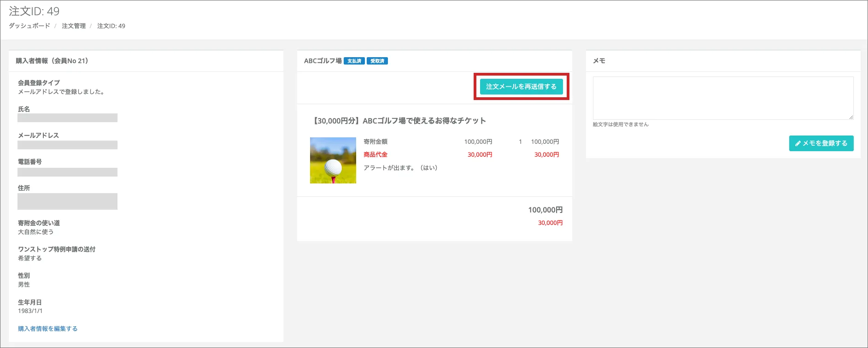Click the masked 氏名 value field

tap(67, 118)
